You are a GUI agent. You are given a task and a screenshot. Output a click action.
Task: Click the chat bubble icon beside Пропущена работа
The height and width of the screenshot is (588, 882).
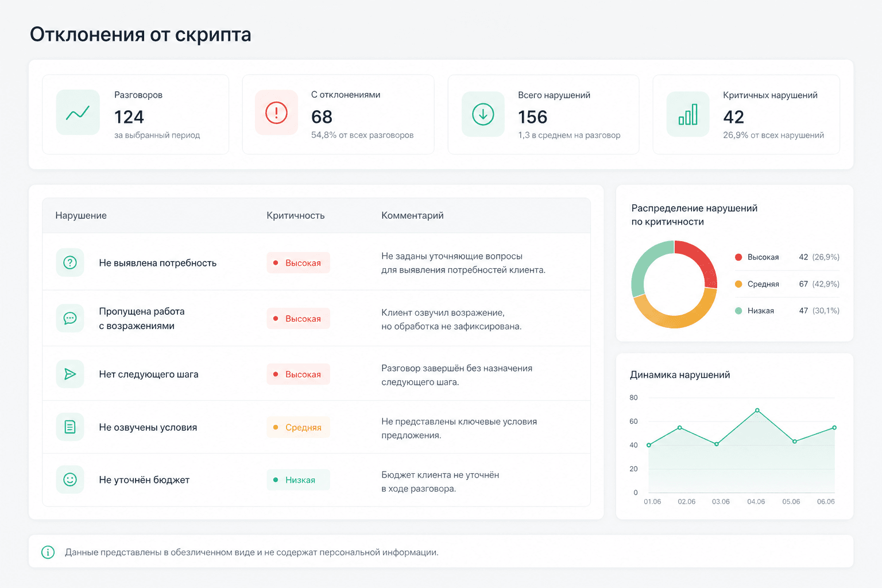click(x=70, y=318)
